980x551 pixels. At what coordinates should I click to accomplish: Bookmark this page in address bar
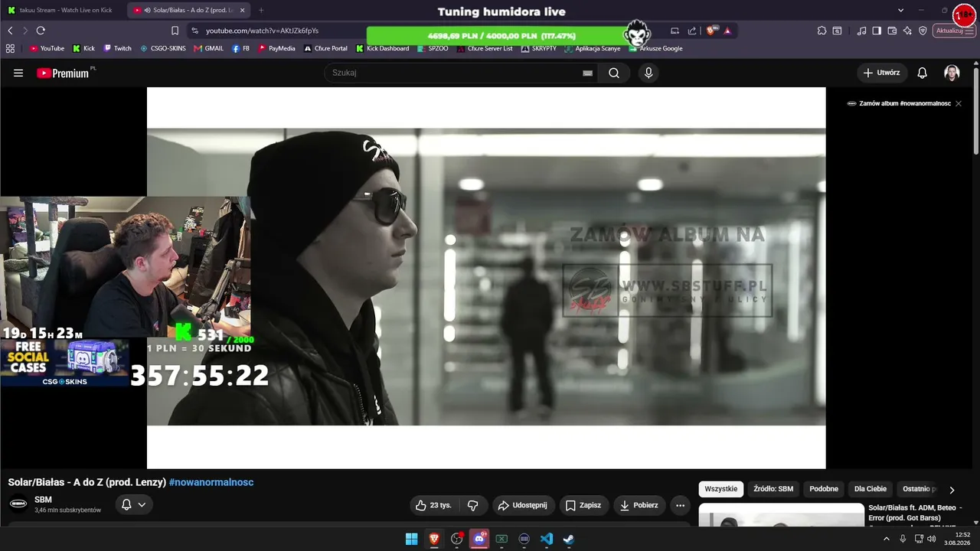(x=175, y=31)
